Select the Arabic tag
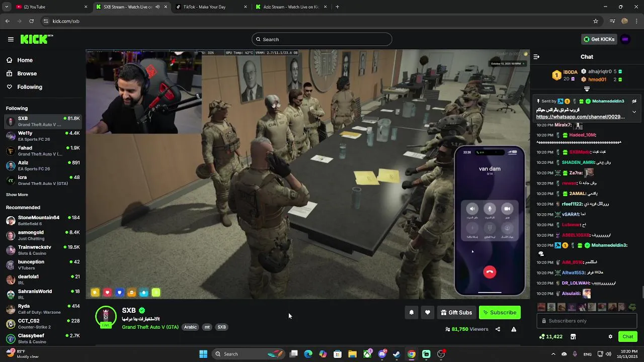The height and width of the screenshot is (362, 644). tap(191, 327)
